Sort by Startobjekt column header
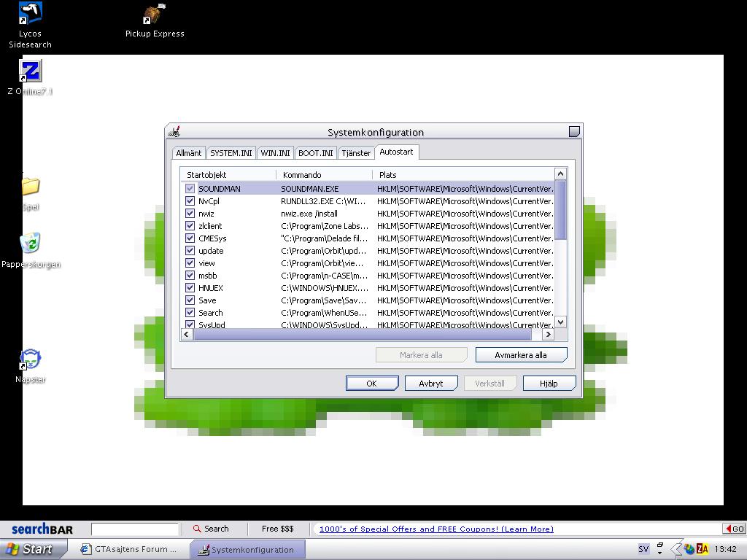Viewport: 747px width, 560px height. pos(228,175)
